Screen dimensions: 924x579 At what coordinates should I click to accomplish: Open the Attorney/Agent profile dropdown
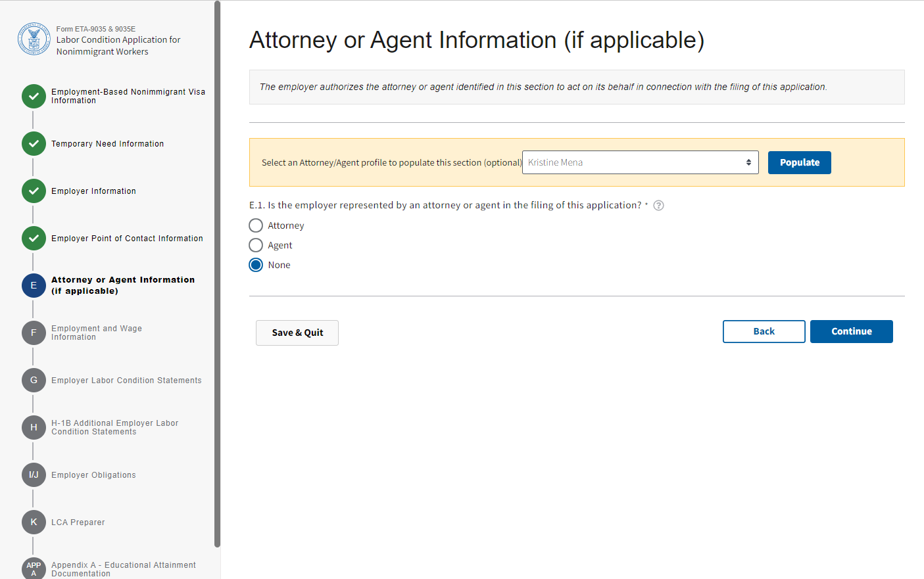pyautogui.click(x=640, y=162)
